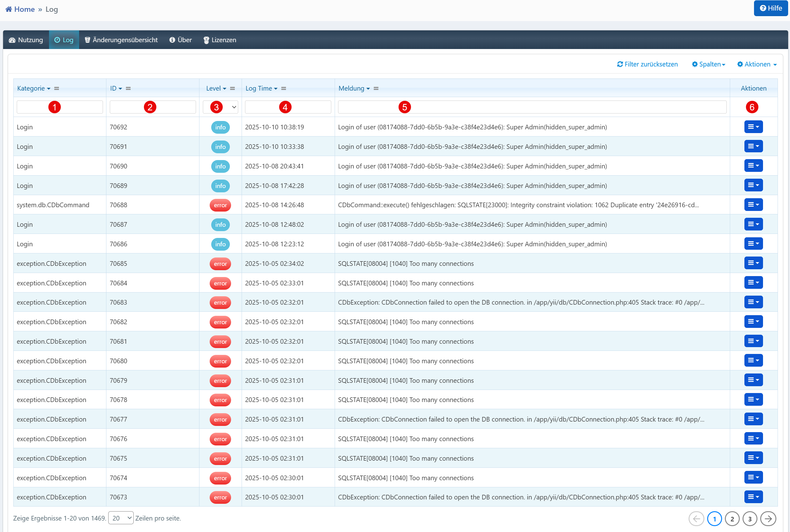Open the Änderungensübersicht tab
This screenshot has width=790, height=532.
(121, 40)
